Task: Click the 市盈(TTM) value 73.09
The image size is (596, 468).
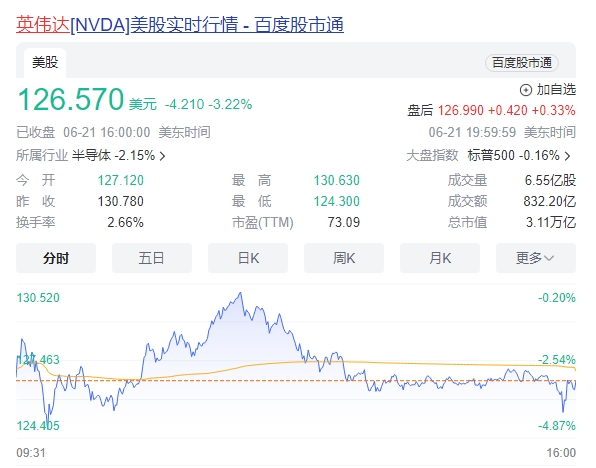Action: pyautogui.click(x=344, y=222)
